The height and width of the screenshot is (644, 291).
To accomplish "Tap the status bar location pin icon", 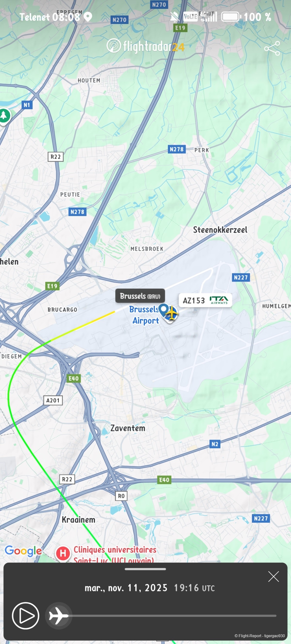I will pos(88,17).
